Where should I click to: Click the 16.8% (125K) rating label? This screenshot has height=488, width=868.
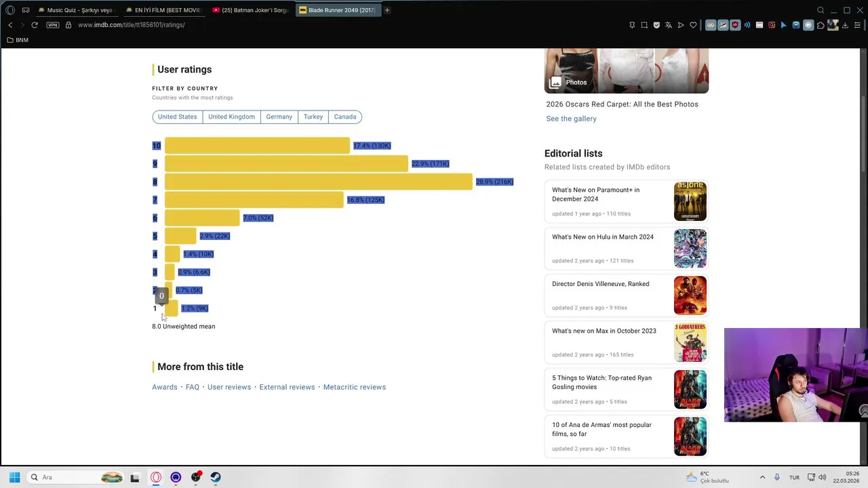pyautogui.click(x=366, y=200)
